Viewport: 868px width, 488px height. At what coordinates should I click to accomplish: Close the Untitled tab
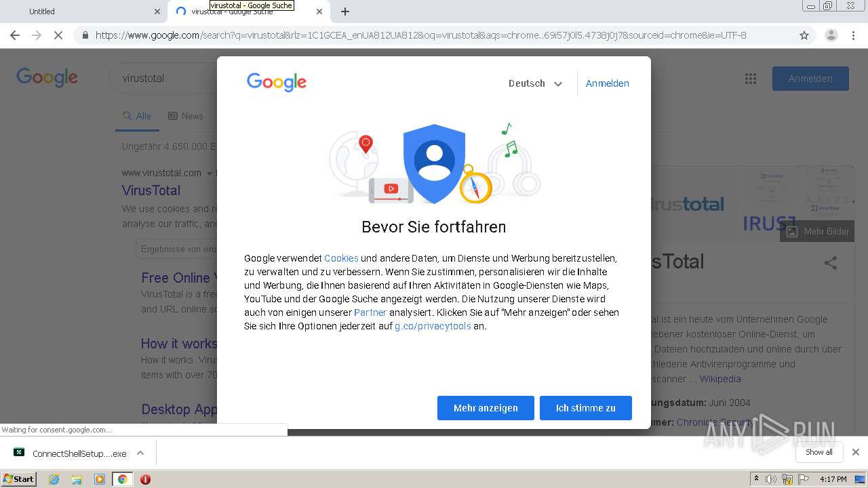coord(157,12)
